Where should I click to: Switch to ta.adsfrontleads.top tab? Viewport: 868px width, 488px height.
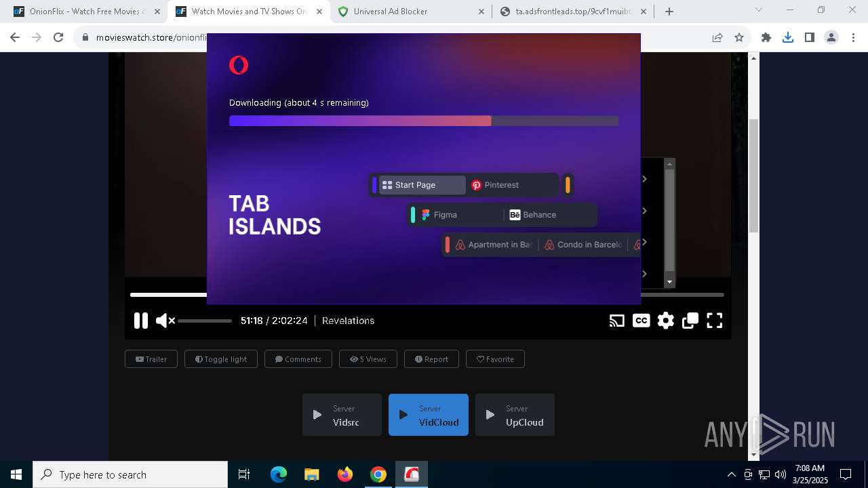(x=573, y=12)
